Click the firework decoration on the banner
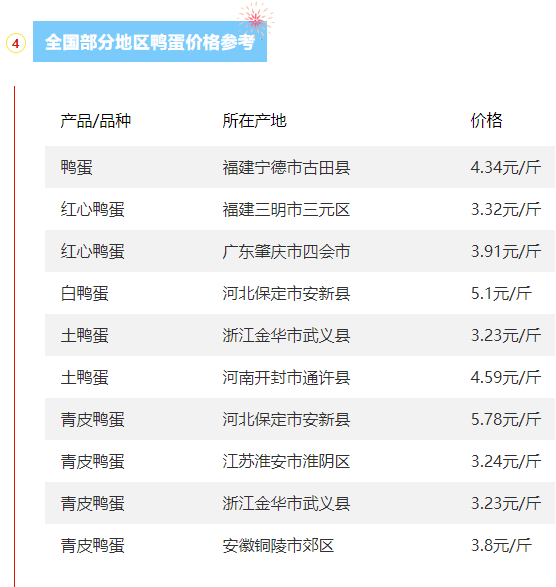 pos(256,19)
